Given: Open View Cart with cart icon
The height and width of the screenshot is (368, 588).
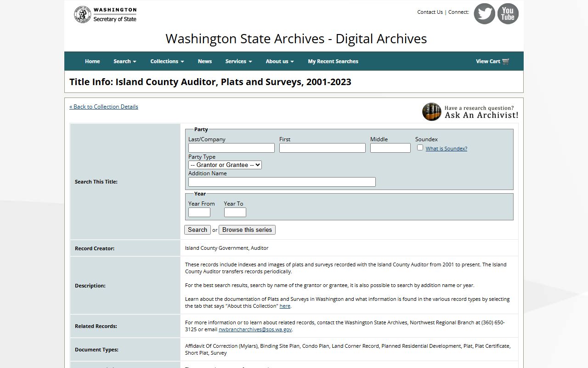Looking at the screenshot, I should tap(492, 61).
